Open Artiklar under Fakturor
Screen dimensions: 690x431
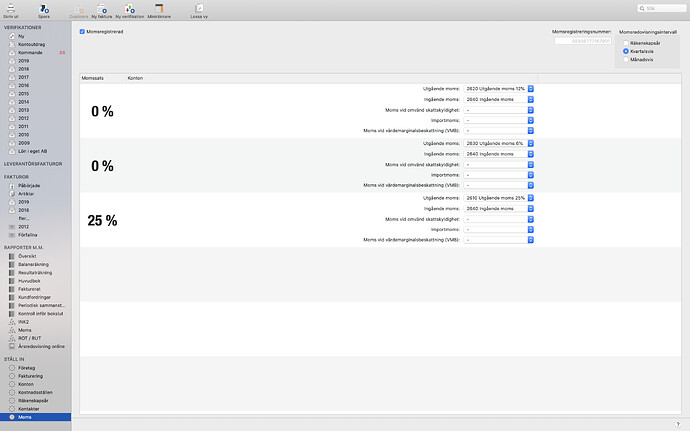click(26, 194)
